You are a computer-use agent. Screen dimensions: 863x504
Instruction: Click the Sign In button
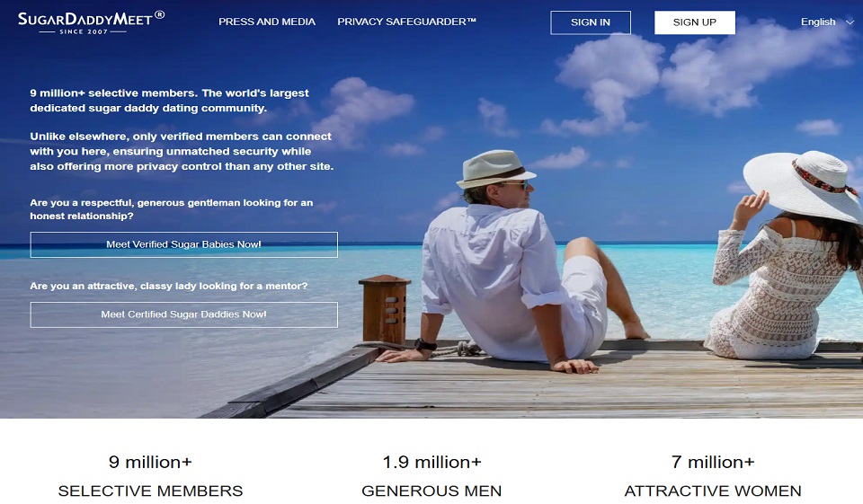[591, 22]
